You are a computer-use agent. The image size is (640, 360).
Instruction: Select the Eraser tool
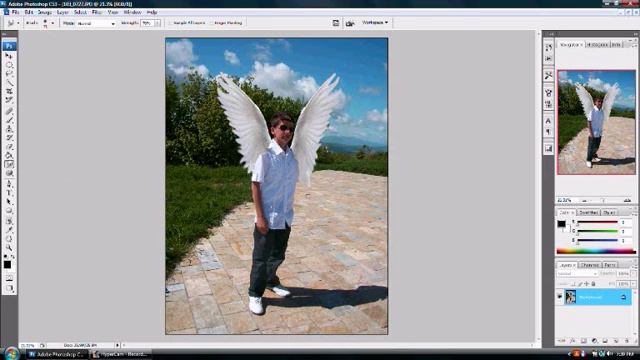coord(9,147)
